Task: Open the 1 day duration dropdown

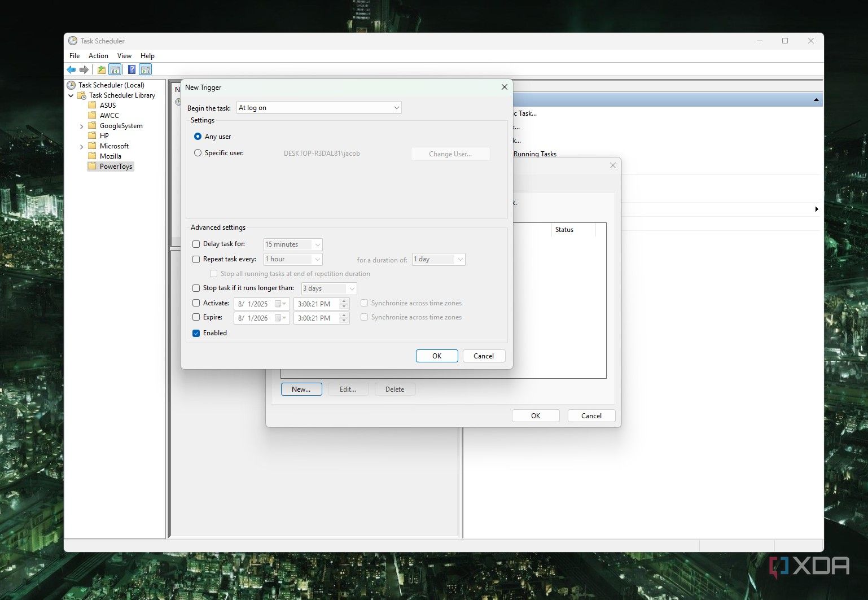Action: coord(439,260)
